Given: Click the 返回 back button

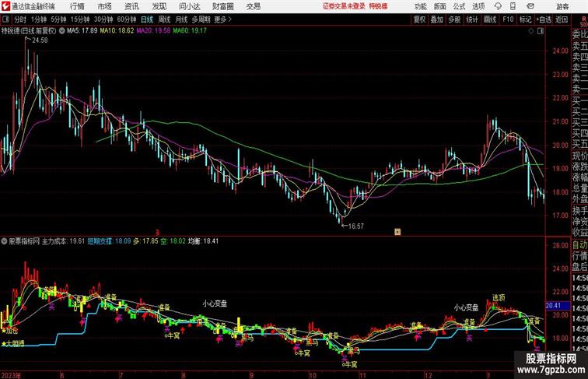Looking at the screenshot, I should [562, 19].
